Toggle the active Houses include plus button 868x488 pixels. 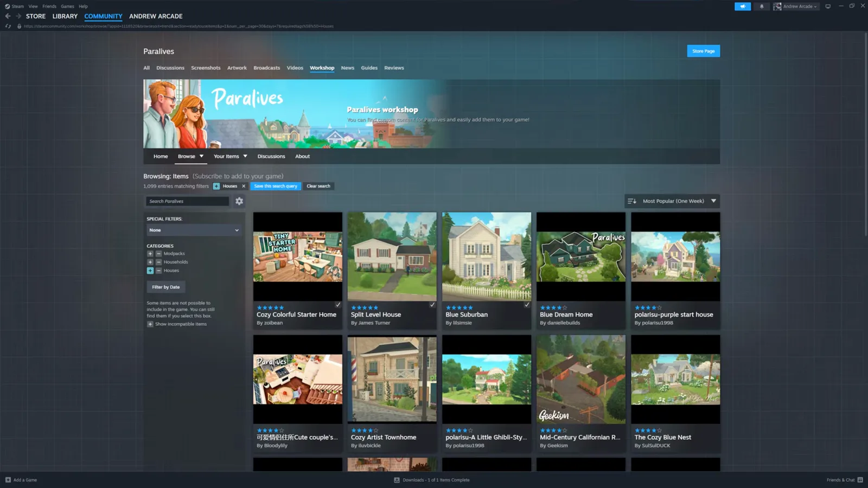coord(150,271)
